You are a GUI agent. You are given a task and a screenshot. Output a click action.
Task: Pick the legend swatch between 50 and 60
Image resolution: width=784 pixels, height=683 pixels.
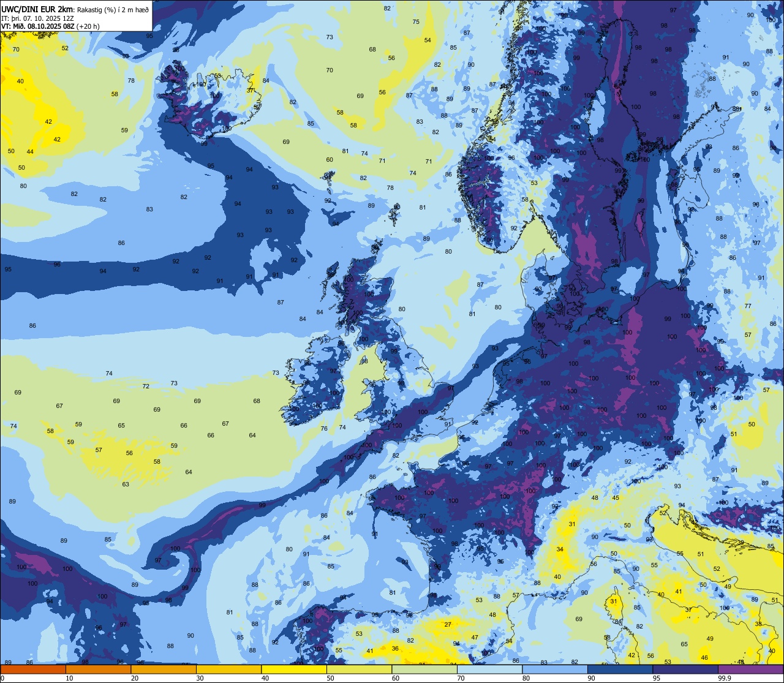tap(359, 670)
